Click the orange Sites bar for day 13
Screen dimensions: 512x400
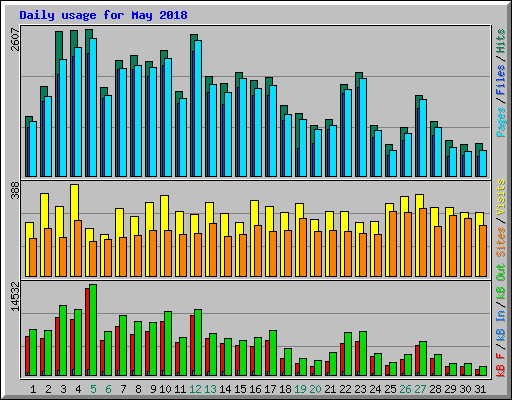click(213, 250)
